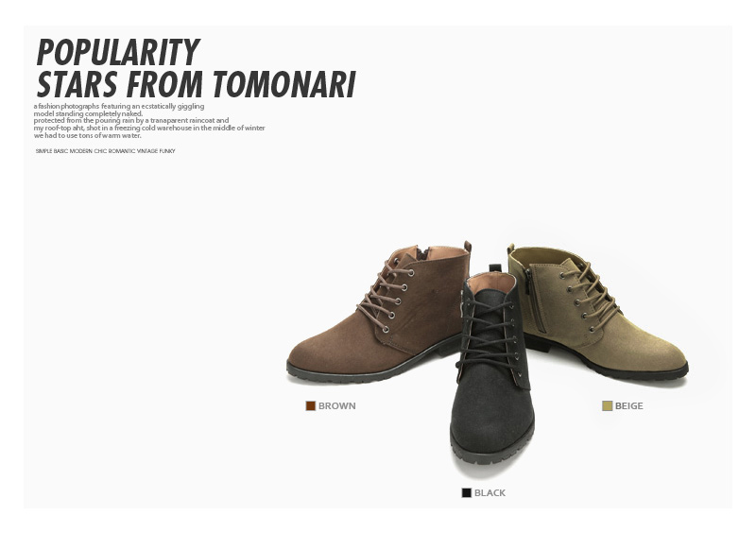Click the pull tab on brown boot heel
756x533 pixels.
[x=467, y=247]
